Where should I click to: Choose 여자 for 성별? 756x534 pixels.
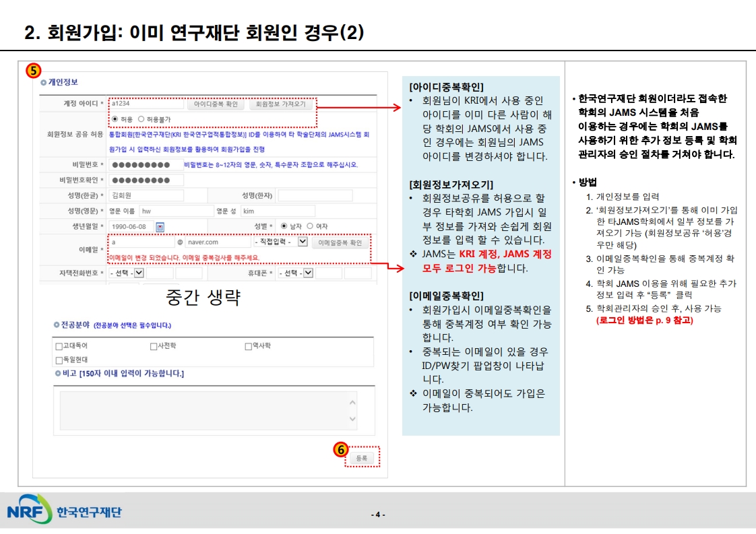(x=310, y=226)
